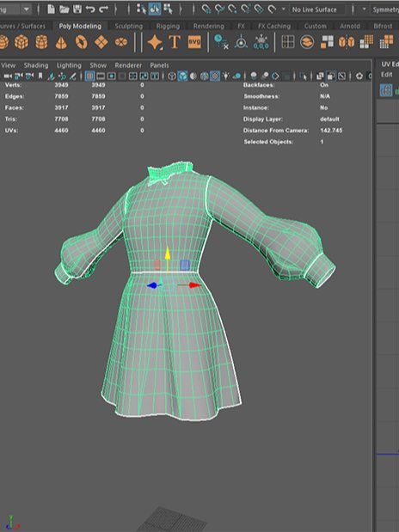Select the Polygon Cone shelf icon
The image size is (399, 532).
point(61,42)
